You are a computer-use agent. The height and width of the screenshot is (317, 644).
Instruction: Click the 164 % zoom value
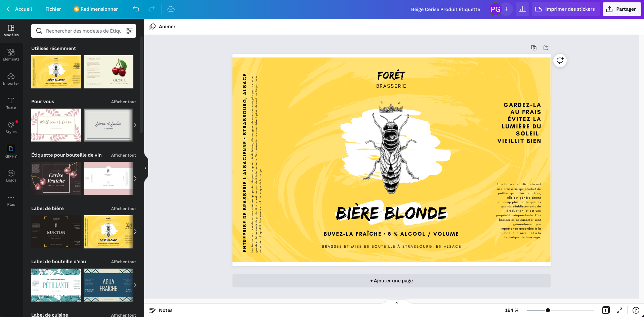(x=512, y=310)
